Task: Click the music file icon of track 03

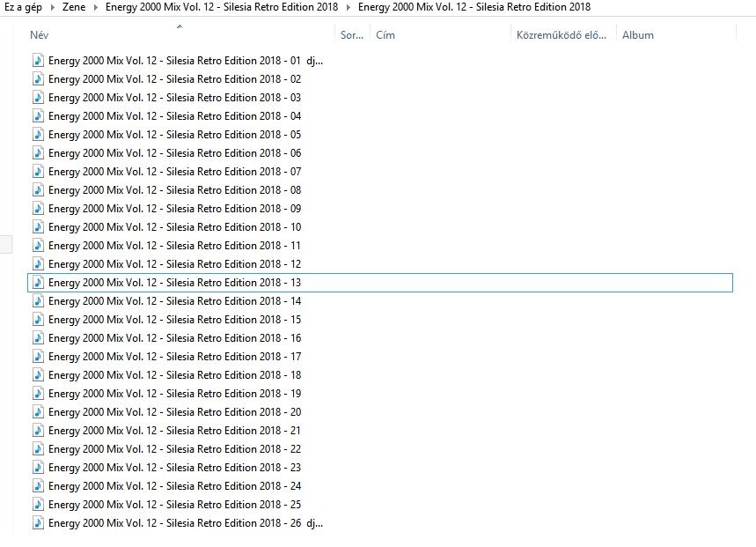Action: [38, 98]
